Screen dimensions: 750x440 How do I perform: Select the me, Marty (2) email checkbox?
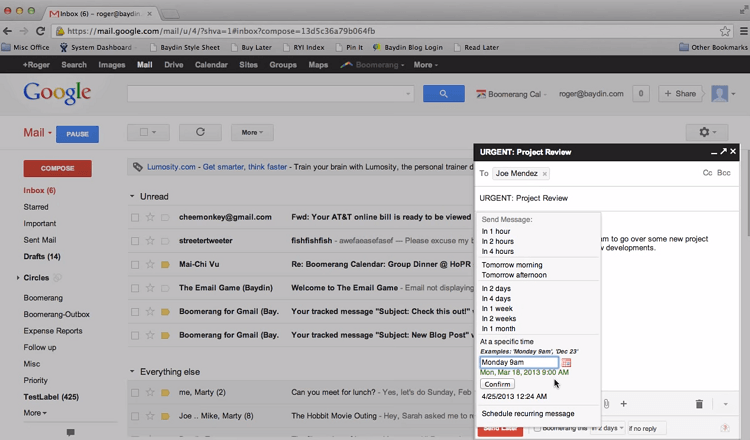click(x=135, y=393)
